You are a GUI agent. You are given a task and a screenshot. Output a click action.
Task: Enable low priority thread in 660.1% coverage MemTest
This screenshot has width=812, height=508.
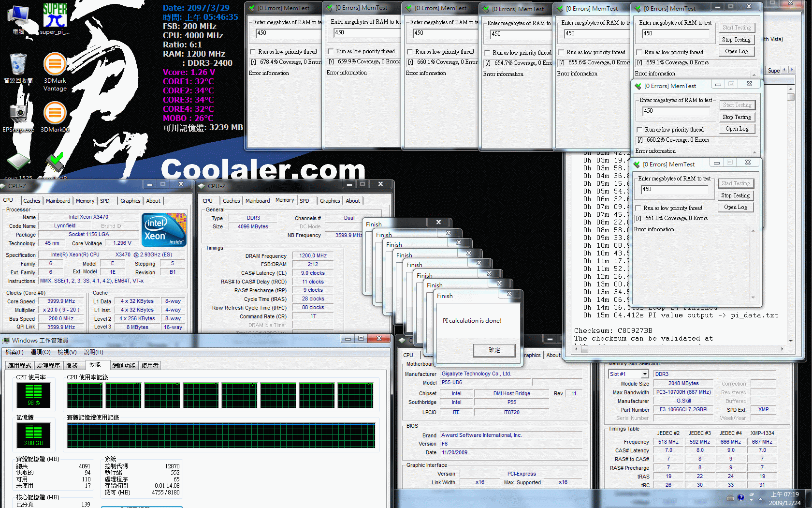point(410,52)
